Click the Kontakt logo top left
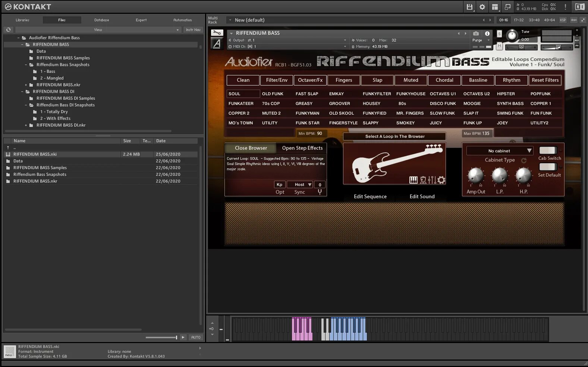The height and width of the screenshot is (367, 588). coord(28,7)
